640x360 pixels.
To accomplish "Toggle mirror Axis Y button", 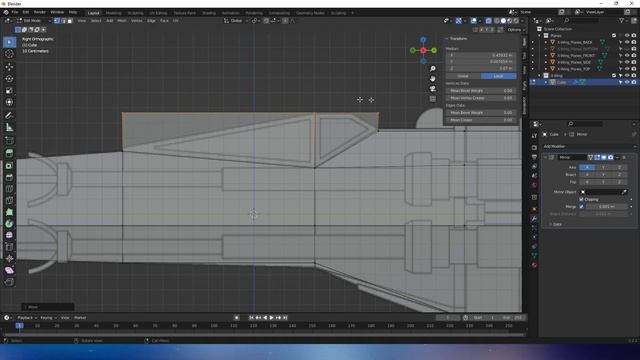I will [x=603, y=167].
